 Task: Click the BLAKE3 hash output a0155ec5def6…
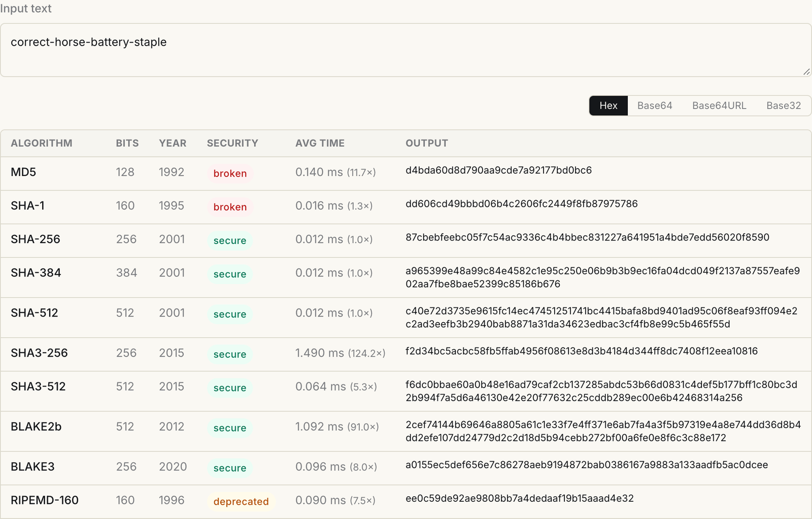click(x=587, y=464)
